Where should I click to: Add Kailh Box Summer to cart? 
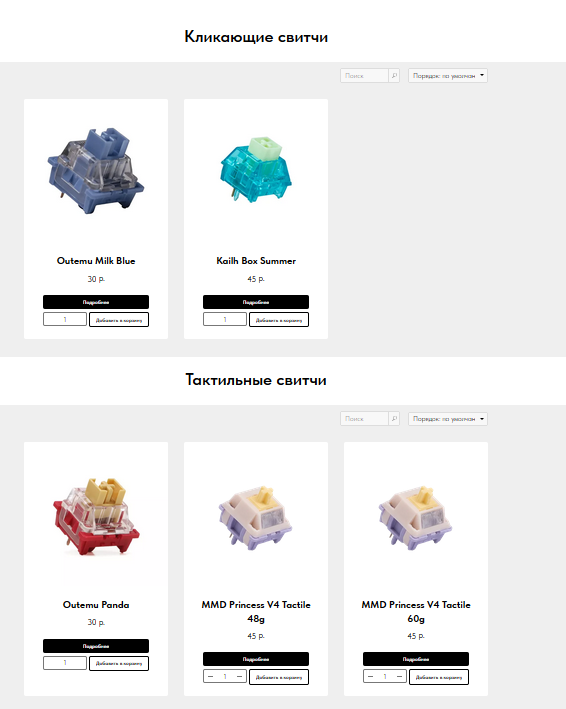coord(279,320)
